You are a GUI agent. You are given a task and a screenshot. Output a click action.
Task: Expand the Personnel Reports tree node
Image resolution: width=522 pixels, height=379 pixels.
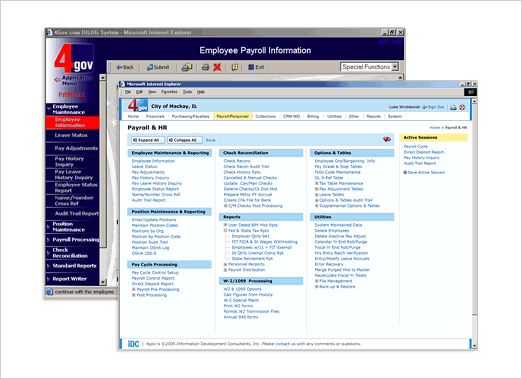225,264
